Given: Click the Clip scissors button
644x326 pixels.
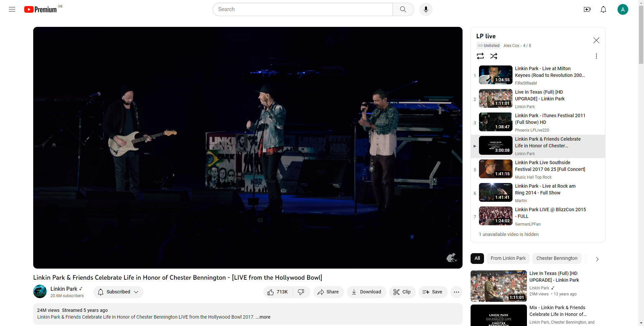Looking at the screenshot, I should [x=402, y=292].
